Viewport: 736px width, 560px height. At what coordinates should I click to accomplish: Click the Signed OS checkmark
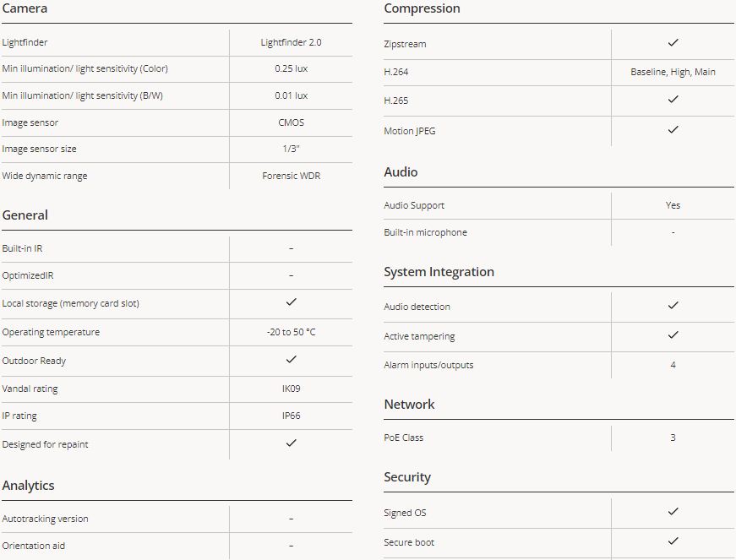tap(673, 511)
